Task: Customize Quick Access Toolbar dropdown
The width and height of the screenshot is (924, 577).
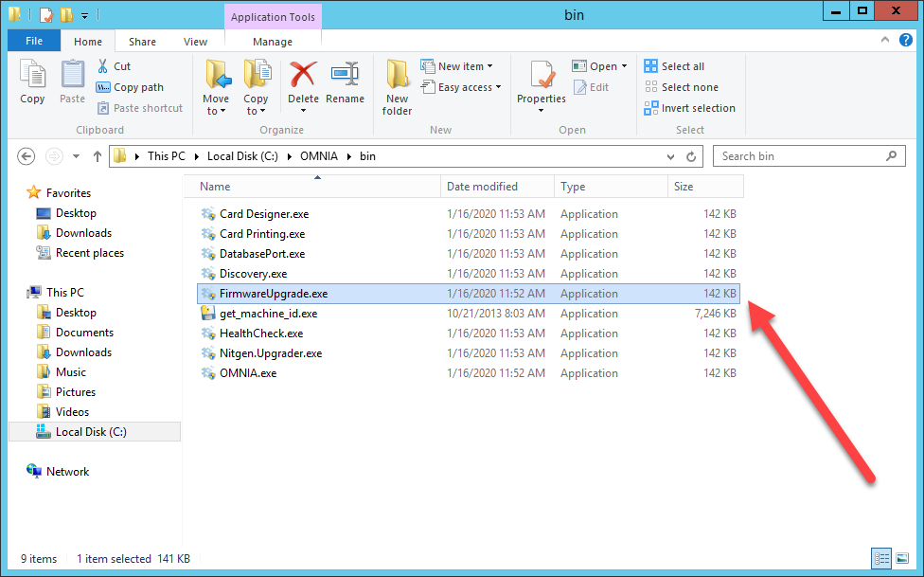Action: pyautogui.click(x=85, y=15)
